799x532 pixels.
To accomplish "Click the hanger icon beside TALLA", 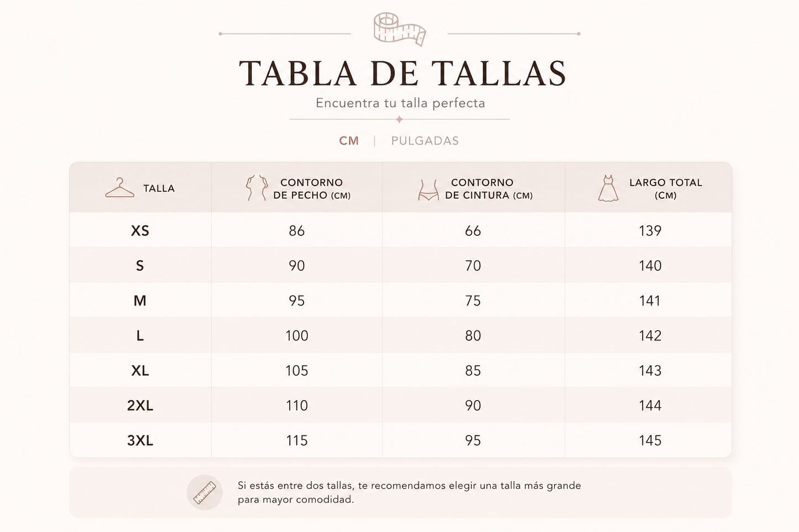I will (x=119, y=188).
